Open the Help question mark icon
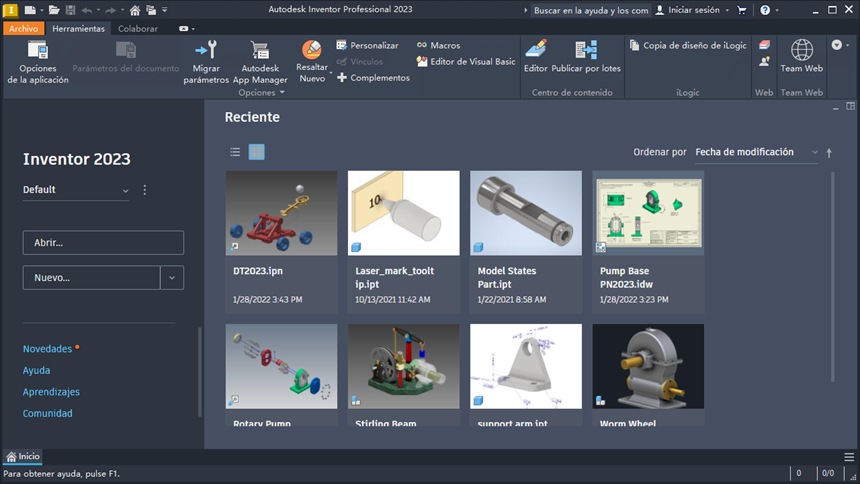Viewport: 860px width, 484px height. pyautogui.click(x=765, y=10)
